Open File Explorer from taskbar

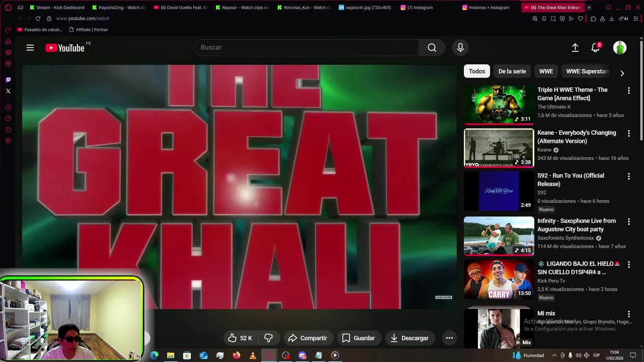(x=171, y=355)
